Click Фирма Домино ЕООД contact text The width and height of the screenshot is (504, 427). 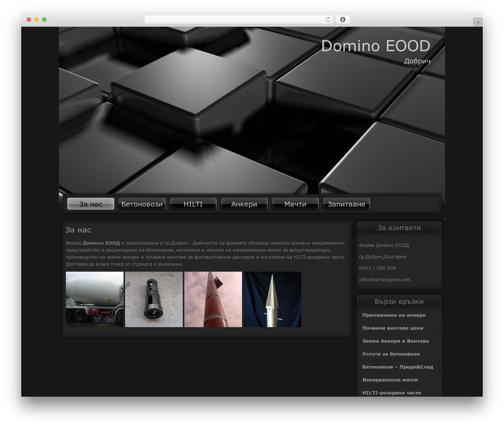pos(384,245)
